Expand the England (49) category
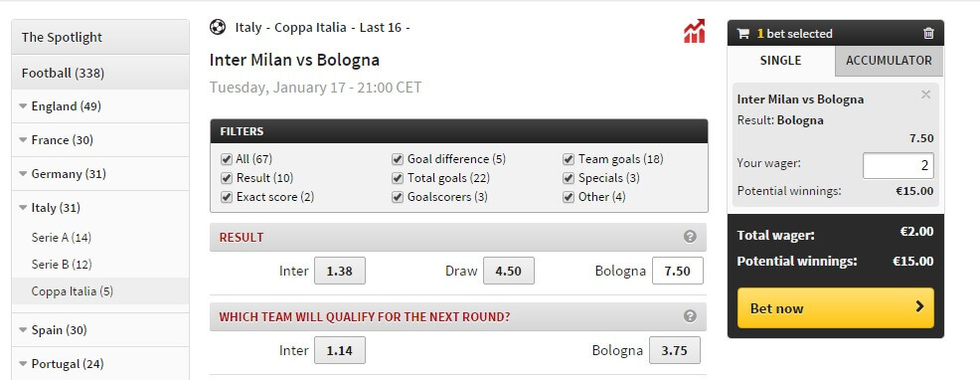 [23, 106]
